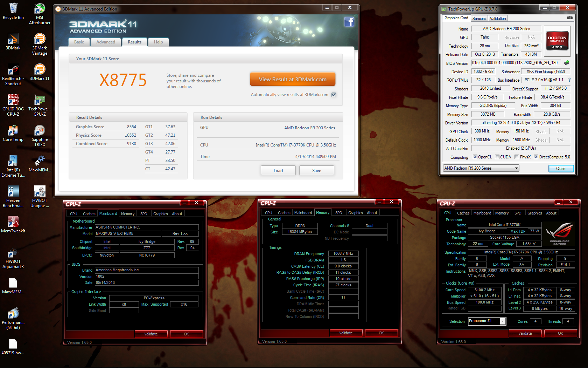Click the GPU-Z screenshot camera icon
This screenshot has height=368, width=588.
pos(570,18)
